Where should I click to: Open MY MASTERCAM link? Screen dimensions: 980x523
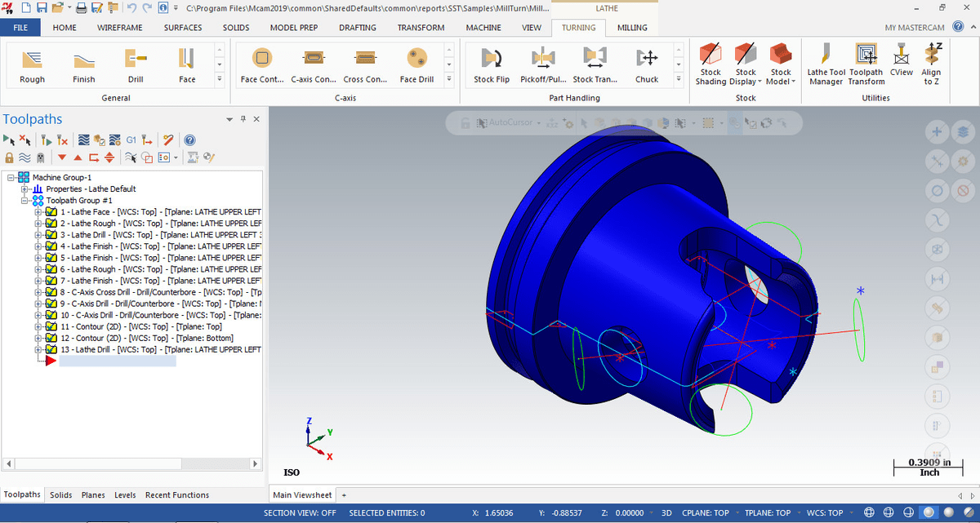[x=915, y=28]
